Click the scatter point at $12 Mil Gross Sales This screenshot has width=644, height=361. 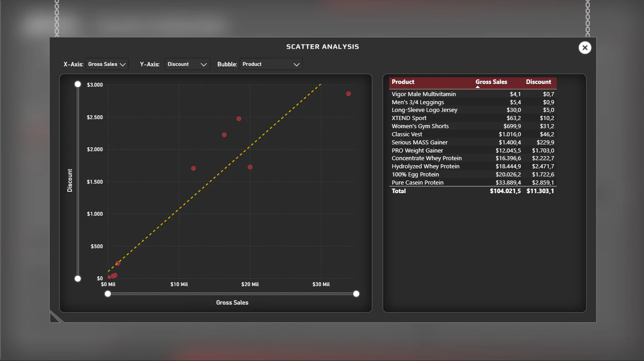pyautogui.click(x=194, y=168)
